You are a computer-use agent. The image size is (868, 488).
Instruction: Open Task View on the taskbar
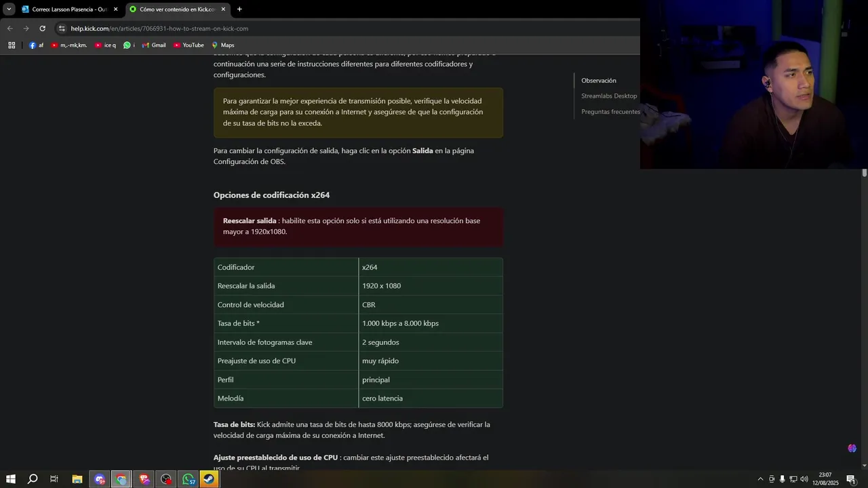(54, 479)
